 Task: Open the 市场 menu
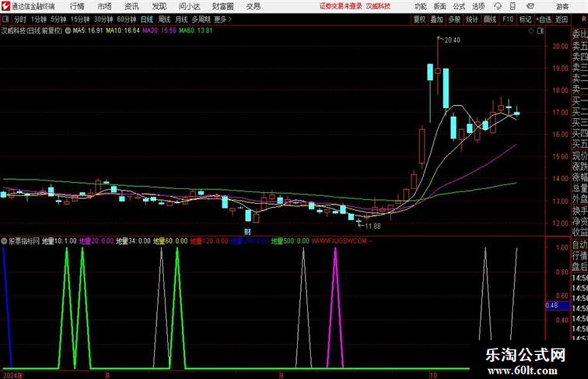(105, 6)
